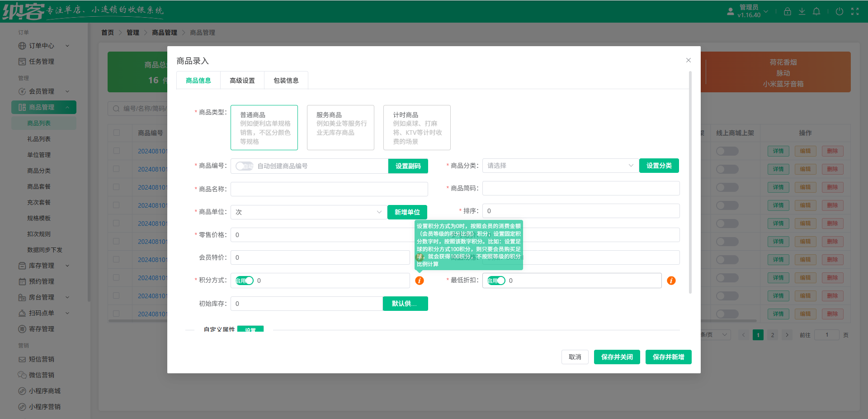Image resolution: width=868 pixels, height=419 pixels.
Task: Click Save and Add New button
Action: (x=669, y=357)
